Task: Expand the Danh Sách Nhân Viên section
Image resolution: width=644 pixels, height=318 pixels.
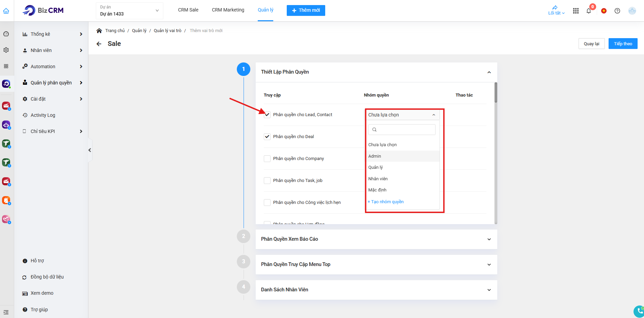Action: click(x=489, y=290)
